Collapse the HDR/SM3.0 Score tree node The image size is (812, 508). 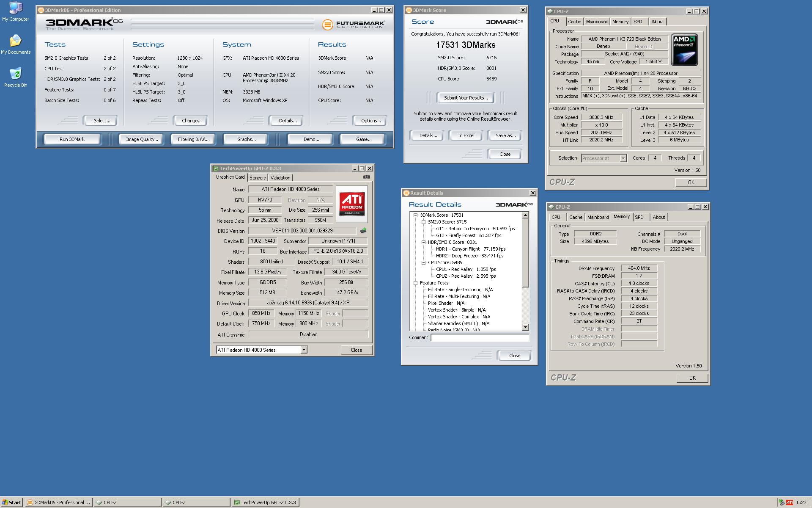tap(423, 242)
